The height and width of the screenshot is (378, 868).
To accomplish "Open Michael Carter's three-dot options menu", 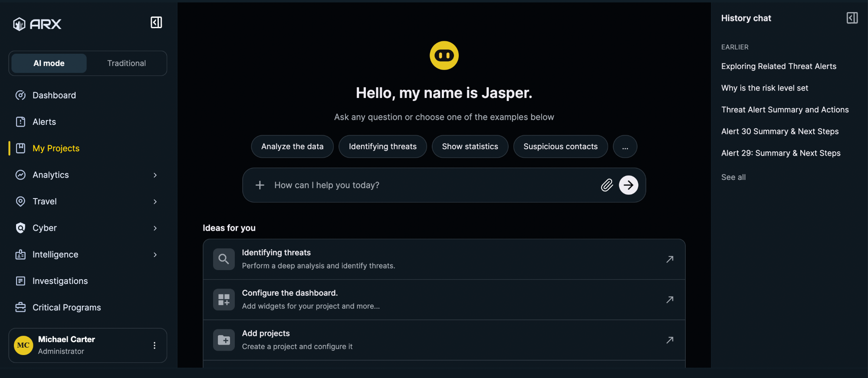I will (155, 345).
